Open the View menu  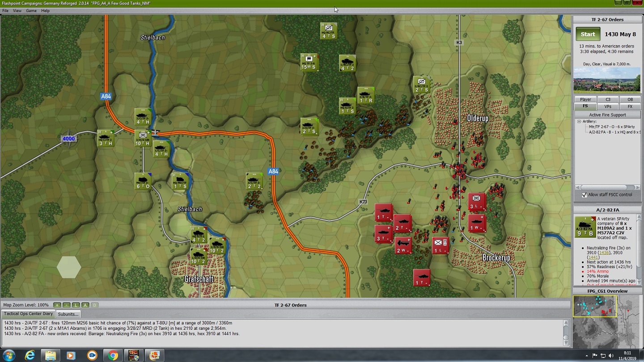tap(17, 11)
